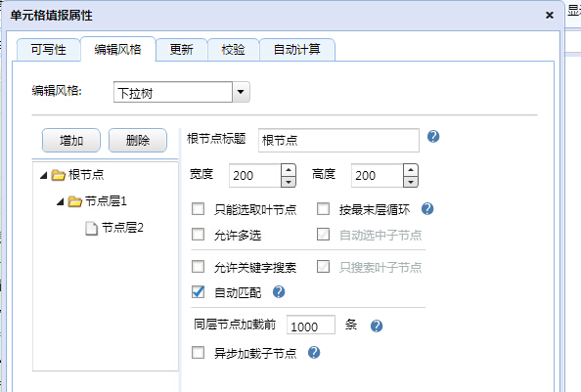Uncheck the 自动匹配 checkbox

pos(198,291)
